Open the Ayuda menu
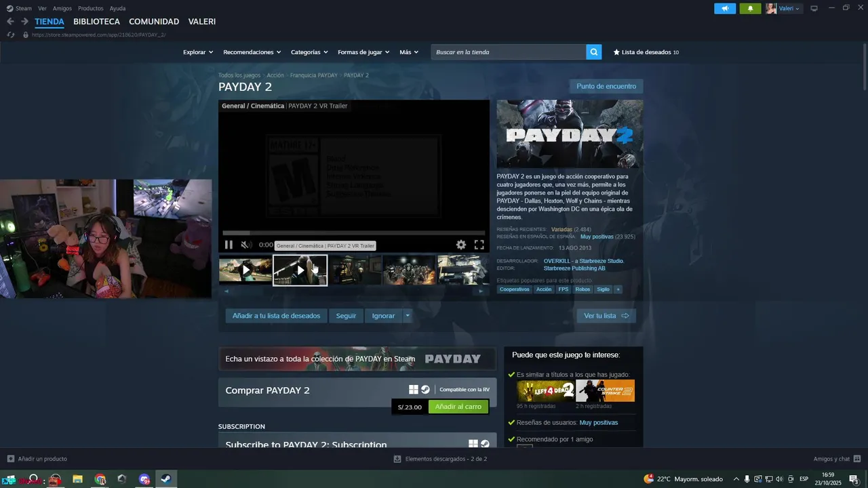 tap(117, 8)
